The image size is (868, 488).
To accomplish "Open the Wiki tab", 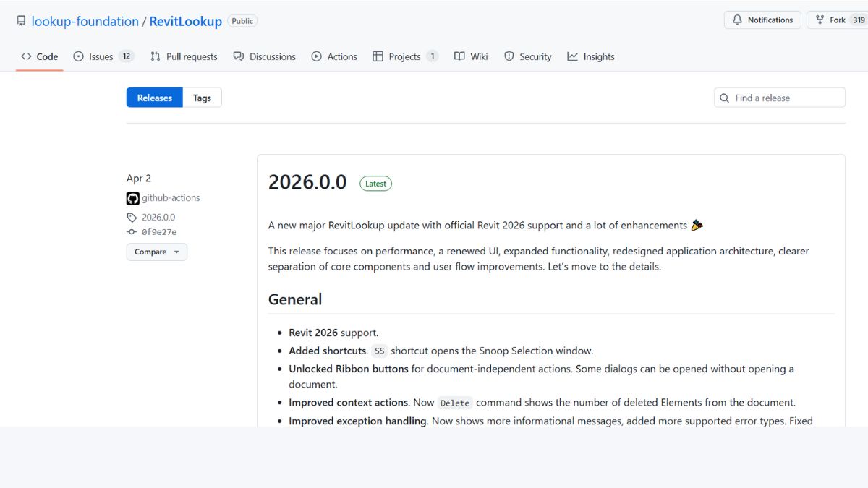I will [471, 56].
